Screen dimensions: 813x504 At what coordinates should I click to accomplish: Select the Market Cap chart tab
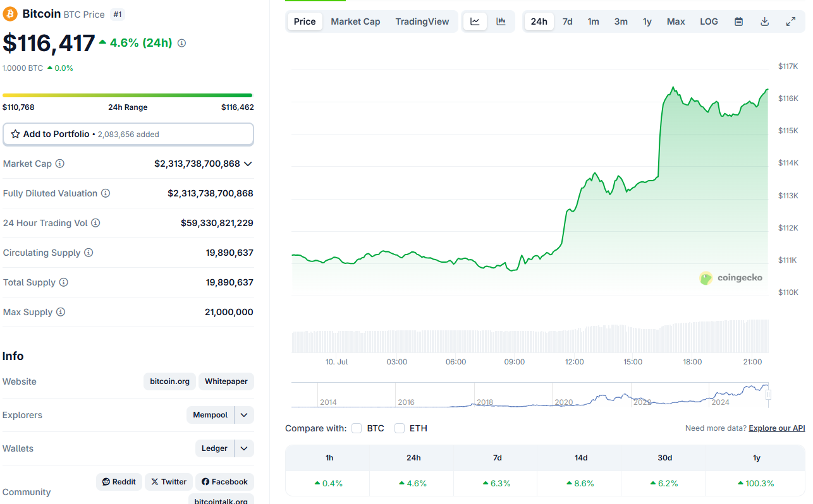[x=355, y=21]
